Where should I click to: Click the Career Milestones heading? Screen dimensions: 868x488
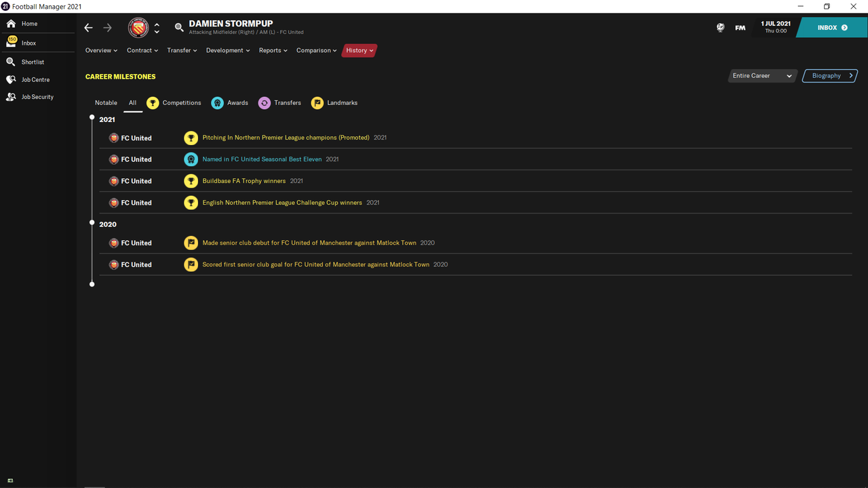(120, 77)
